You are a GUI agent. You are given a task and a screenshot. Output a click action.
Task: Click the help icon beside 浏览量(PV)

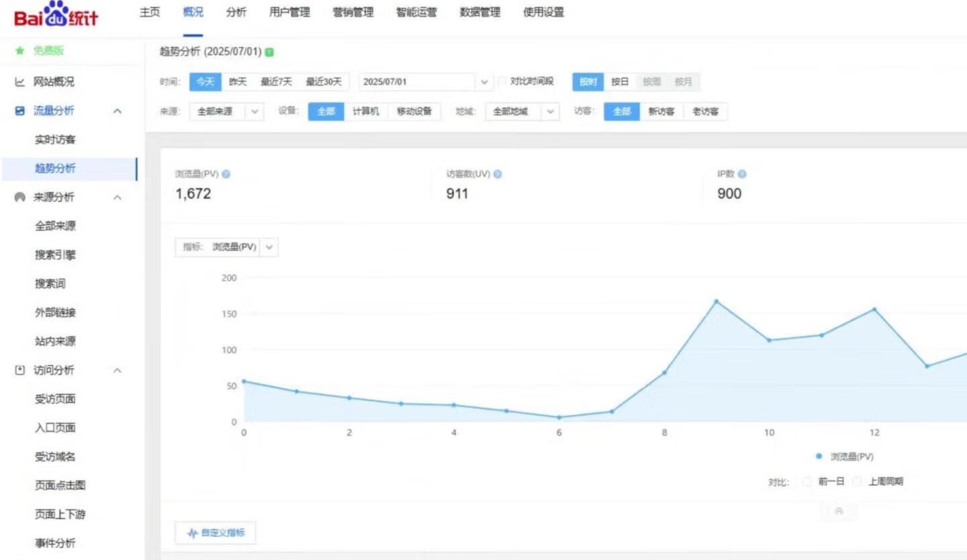(226, 175)
